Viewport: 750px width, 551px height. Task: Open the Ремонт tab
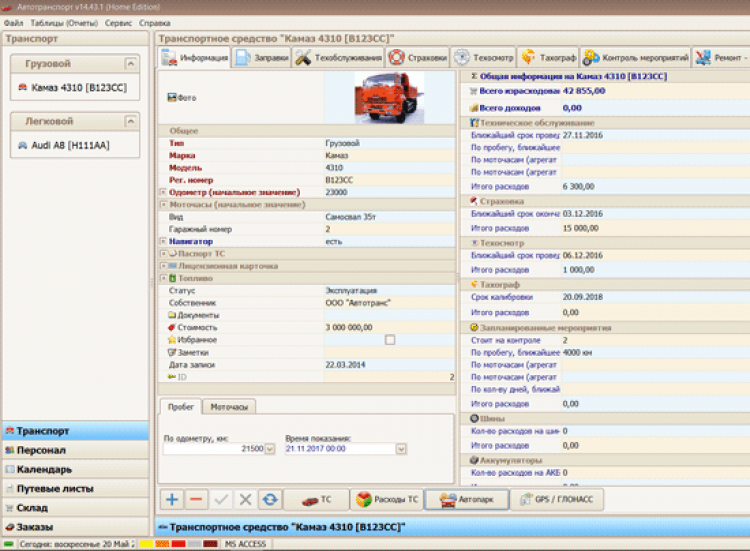point(721,58)
